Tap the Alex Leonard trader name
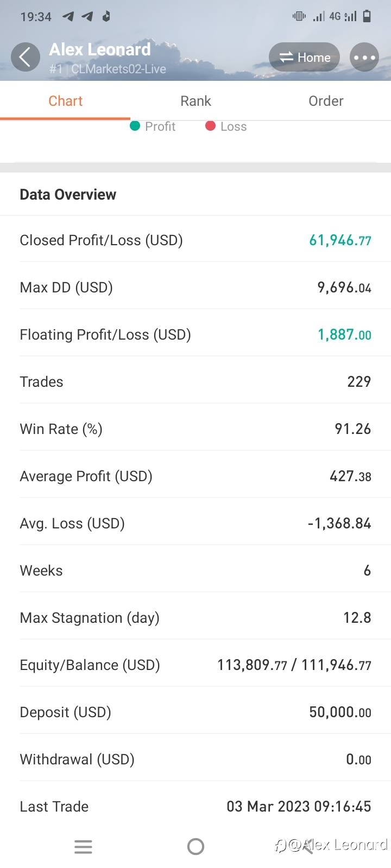391x868 pixels. (100, 49)
